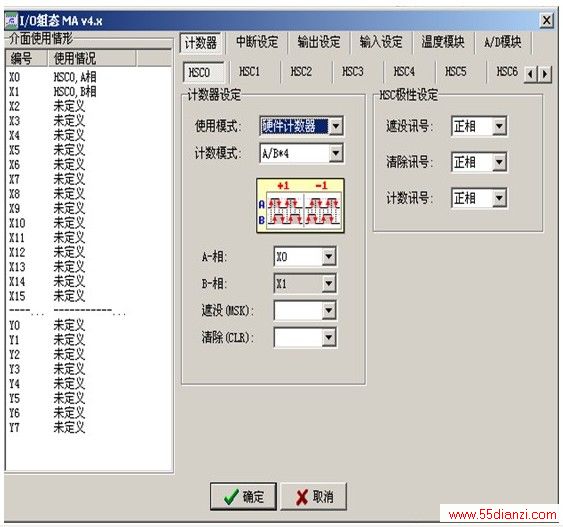
Task: Open the 清除(CLR) dropdown
Action: [329, 338]
